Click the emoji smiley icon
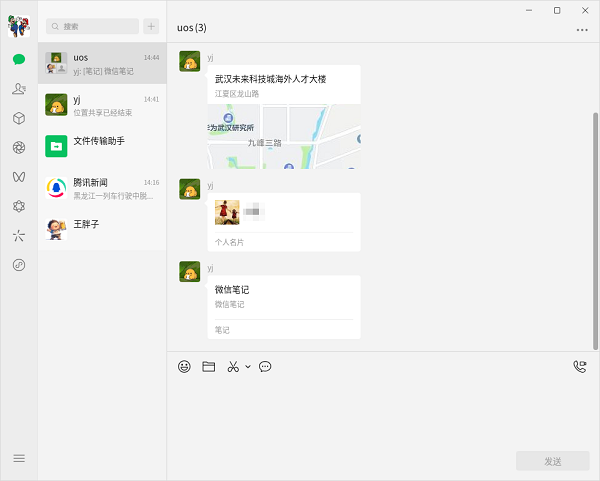Viewport: 600px width, 481px height. coord(184,367)
